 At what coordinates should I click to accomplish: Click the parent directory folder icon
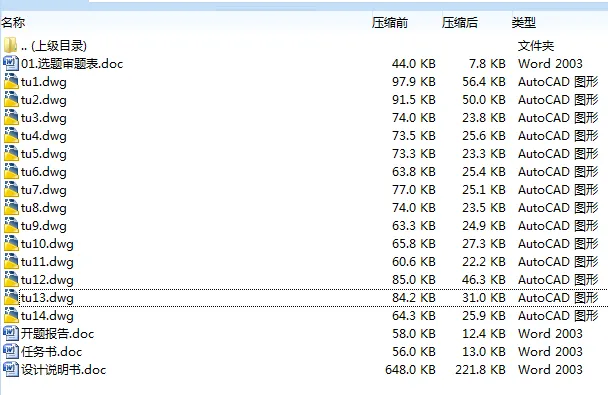(10, 45)
